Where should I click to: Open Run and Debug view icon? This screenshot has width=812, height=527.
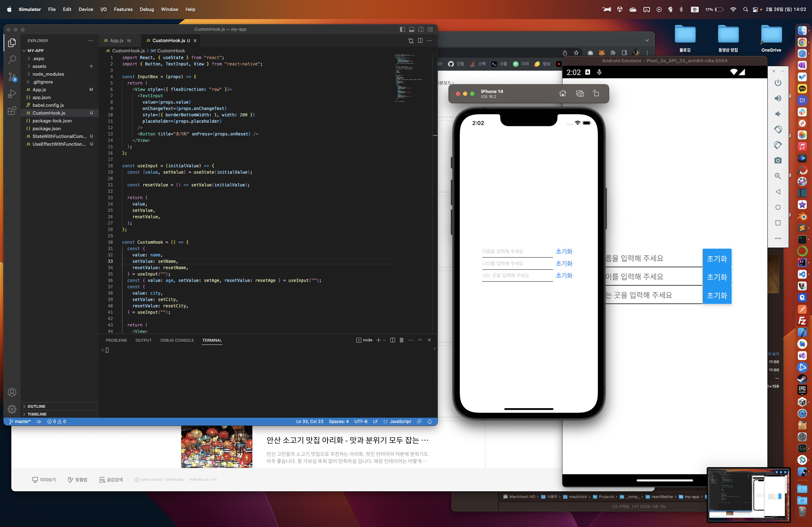(12, 94)
